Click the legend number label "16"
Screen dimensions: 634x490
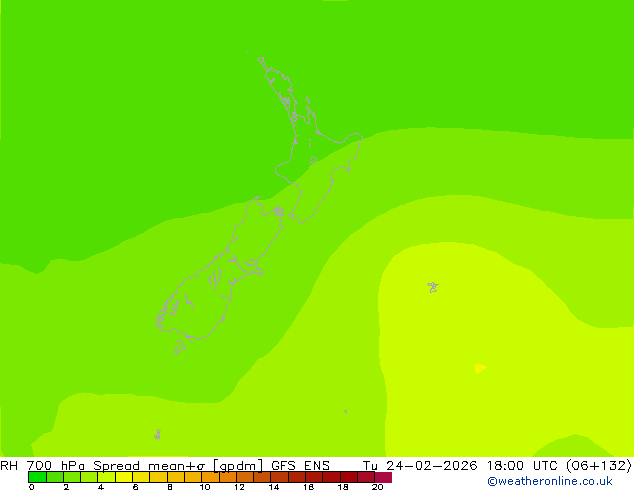[x=309, y=487]
